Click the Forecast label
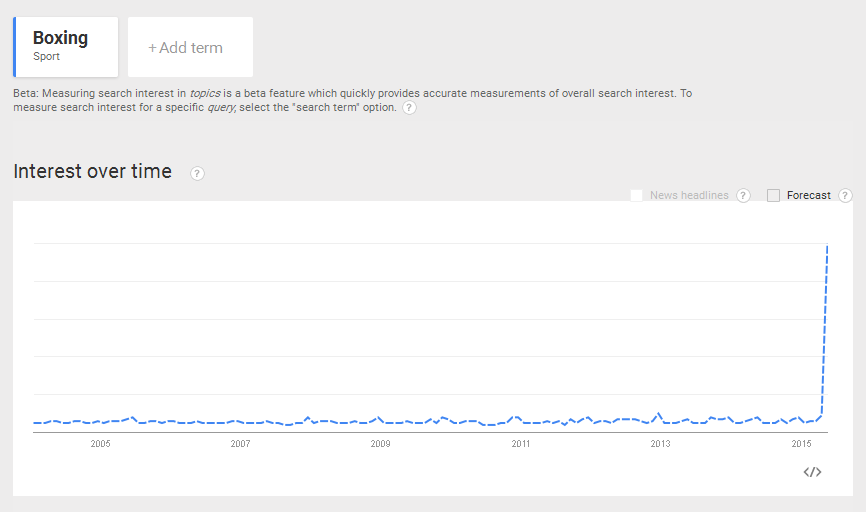This screenshot has height=512, width=866. (809, 195)
